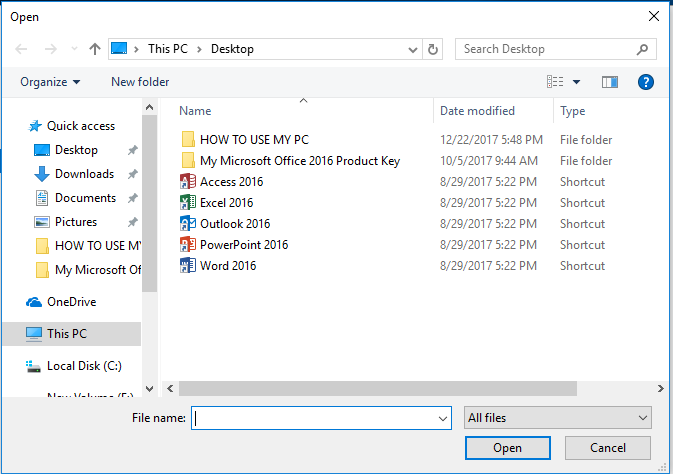Screen dimensions: 673x474
Task: Select the Excel 2016 shortcut
Action: coord(227,203)
